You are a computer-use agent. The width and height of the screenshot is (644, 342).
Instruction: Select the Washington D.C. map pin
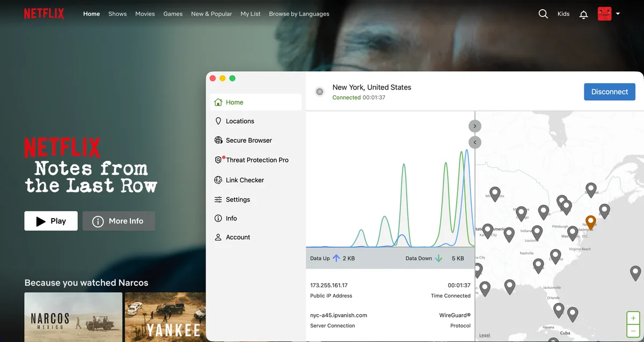[x=573, y=233]
